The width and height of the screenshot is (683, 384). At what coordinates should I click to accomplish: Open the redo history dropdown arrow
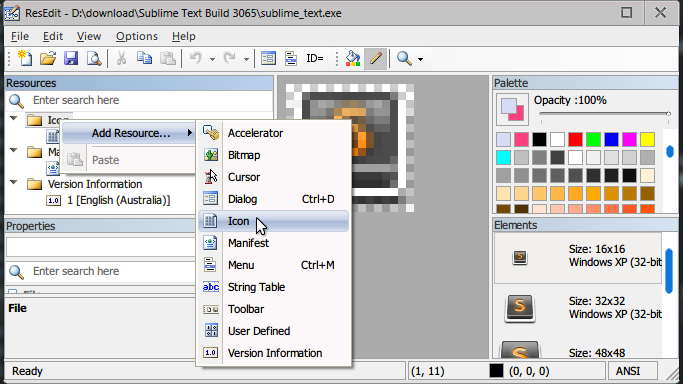pyautogui.click(x=246, y=59)
